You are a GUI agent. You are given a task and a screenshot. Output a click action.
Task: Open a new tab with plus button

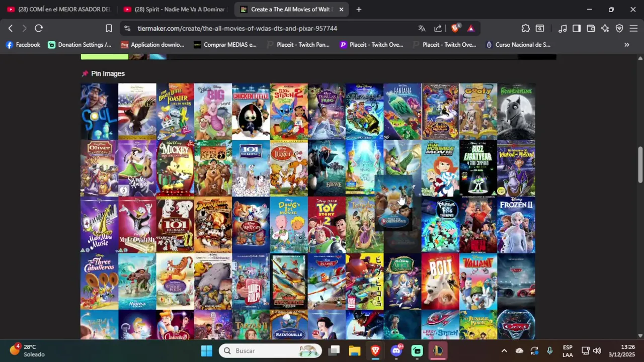tap(359, 10)
